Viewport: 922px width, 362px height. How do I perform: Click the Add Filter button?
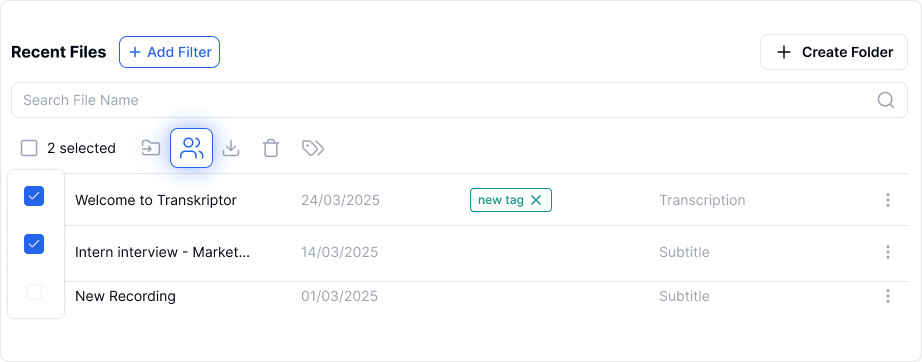[169, 52]
